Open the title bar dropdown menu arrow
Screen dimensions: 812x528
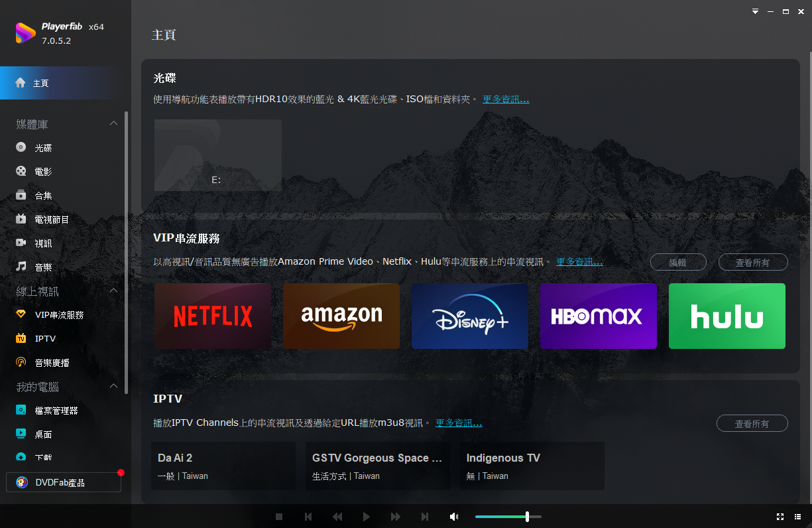[755, 11]
